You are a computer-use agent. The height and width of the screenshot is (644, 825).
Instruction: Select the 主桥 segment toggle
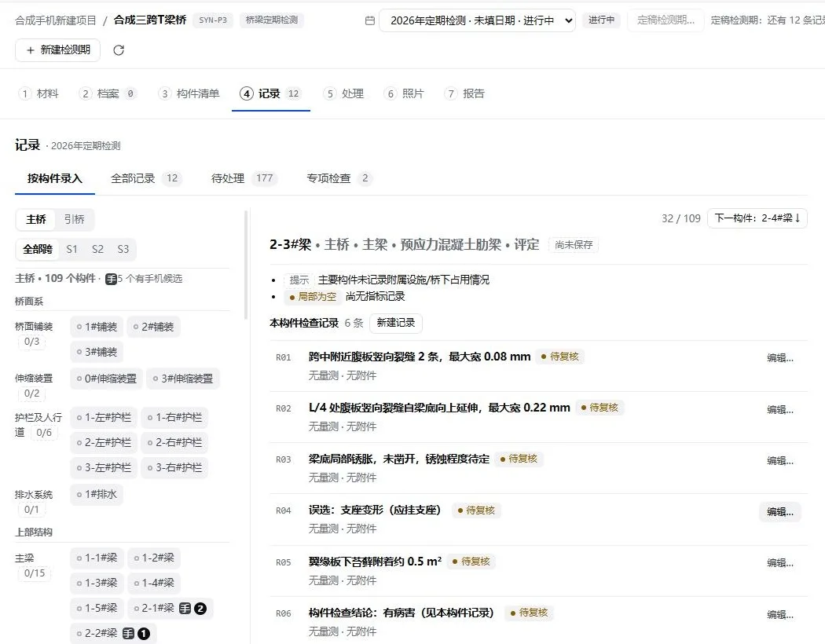(x=36, y=219)
